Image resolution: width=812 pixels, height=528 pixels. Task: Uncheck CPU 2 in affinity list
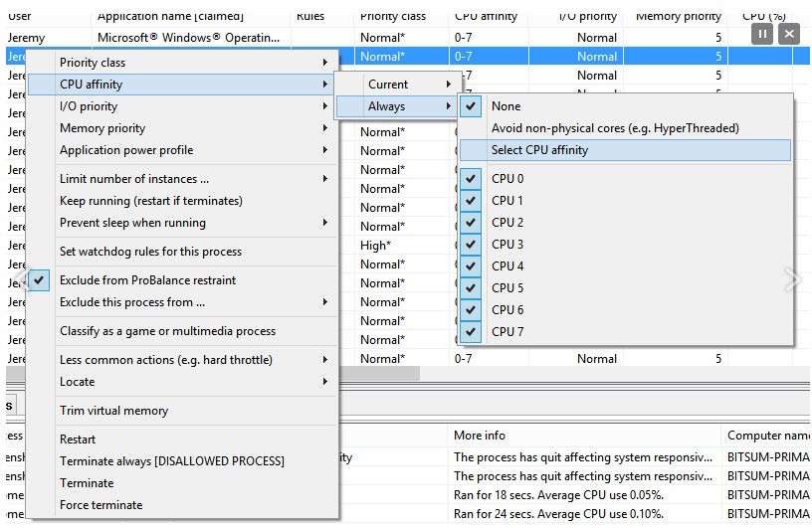tap(471, 222)
